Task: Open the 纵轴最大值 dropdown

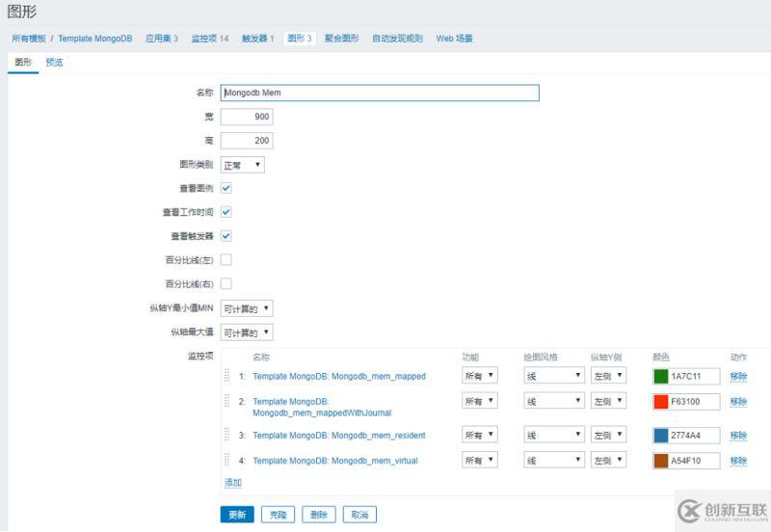Action: coord(247,332)
